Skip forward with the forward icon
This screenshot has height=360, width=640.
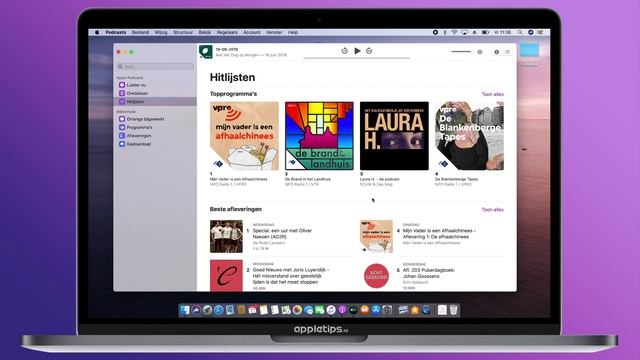click(369, 51)
